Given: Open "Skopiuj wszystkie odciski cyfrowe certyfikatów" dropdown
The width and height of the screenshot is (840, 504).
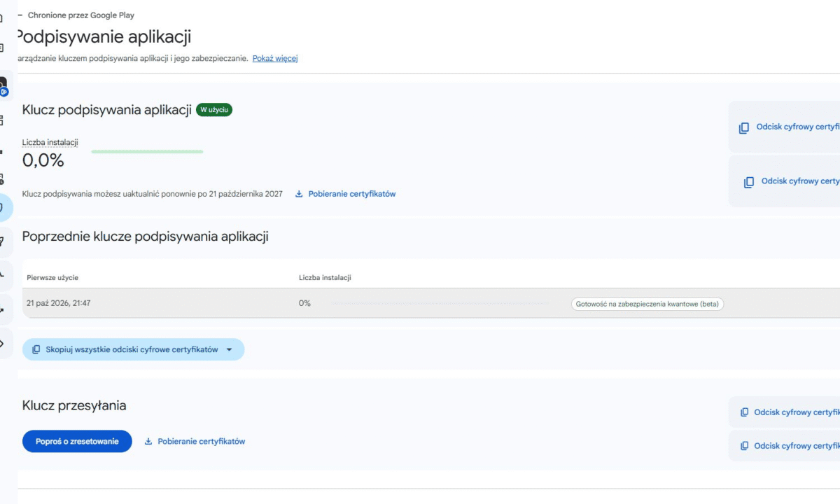Looking at the screenshot, I should pyautogui.click(x=133, y=349).
